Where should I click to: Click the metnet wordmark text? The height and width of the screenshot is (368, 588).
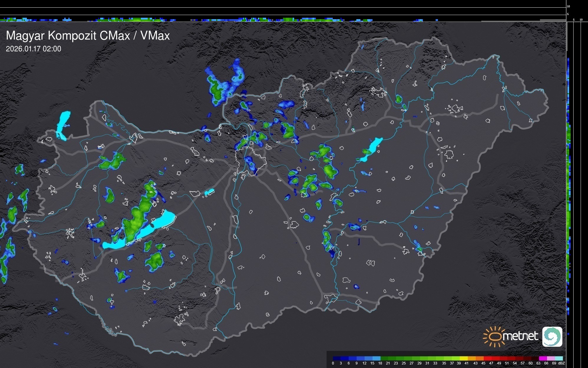click(520, 336)
